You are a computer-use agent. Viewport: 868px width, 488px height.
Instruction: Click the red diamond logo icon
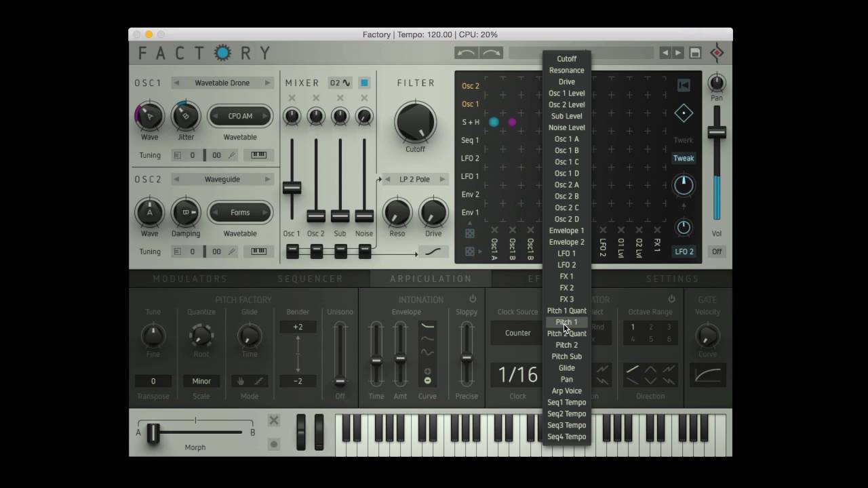[717, 53]
